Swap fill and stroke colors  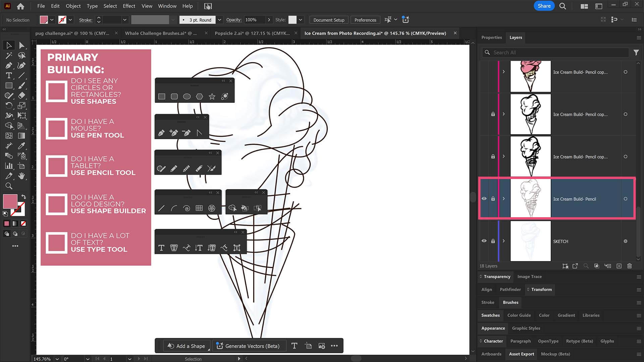[x=23, y=197]
